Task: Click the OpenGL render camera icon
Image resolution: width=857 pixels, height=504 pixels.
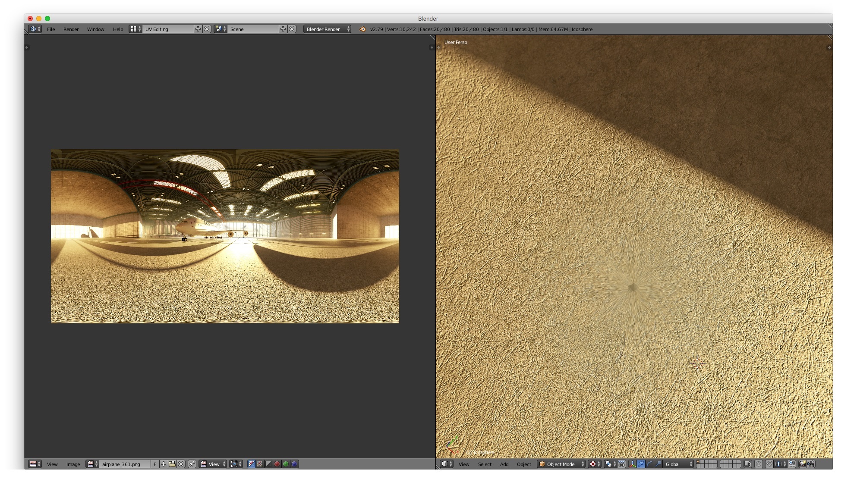Action: tap(802, 464)
